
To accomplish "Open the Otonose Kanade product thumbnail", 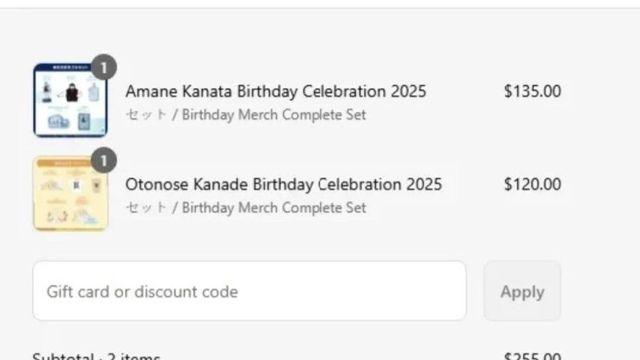I will pos(70,193).
